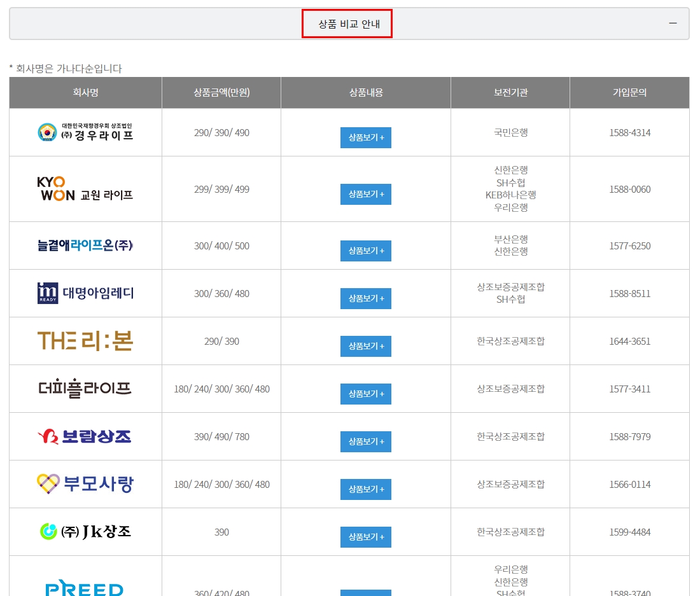700x596 pixels.
Task: Click 부모사랑 price 180/ 240/ 300/ 360/ 480
Action: pyautogui.click(x=221, y=485)
